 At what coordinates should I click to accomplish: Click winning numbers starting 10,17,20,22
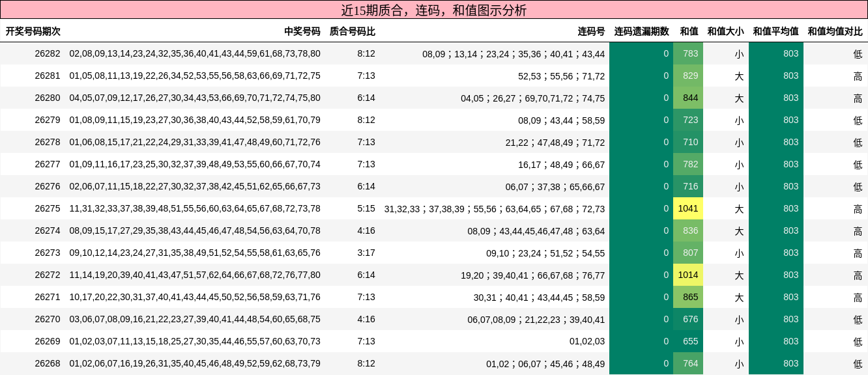195,297
